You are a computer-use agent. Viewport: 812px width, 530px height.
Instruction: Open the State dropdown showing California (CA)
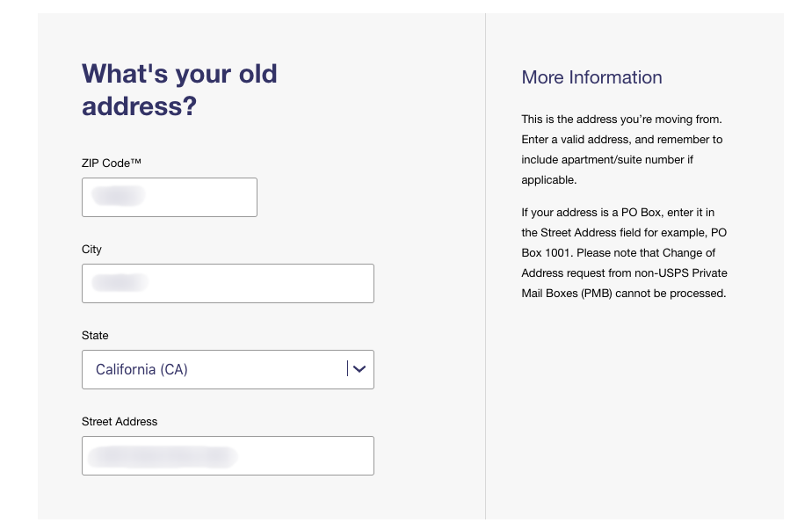tap(228, 369)
